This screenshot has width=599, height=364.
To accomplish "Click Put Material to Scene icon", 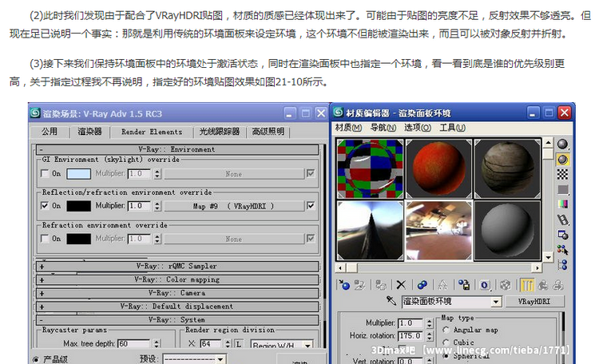I will [359, 285].
